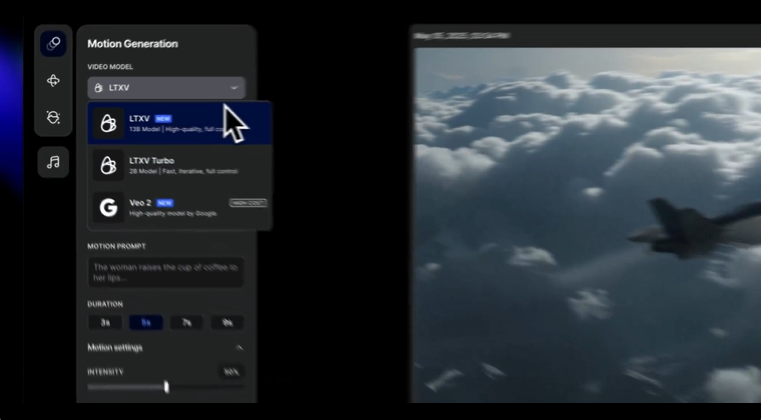The height and width of the screenshot is (420, 761).
Task: Choose the LTXV Turbo model option
Action: [x=180, y=166]
